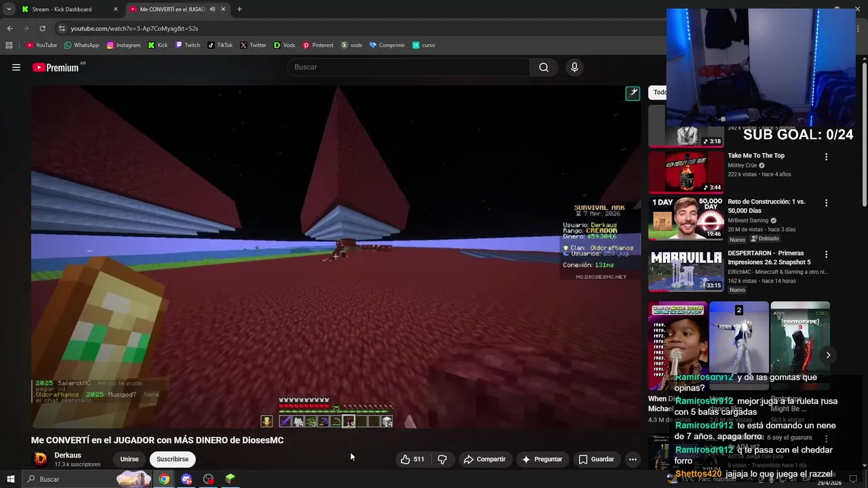This screenshot has width=868, height=488.
Task: Open the purple Discord-like taskbar app icon
Action: (186, 479)
